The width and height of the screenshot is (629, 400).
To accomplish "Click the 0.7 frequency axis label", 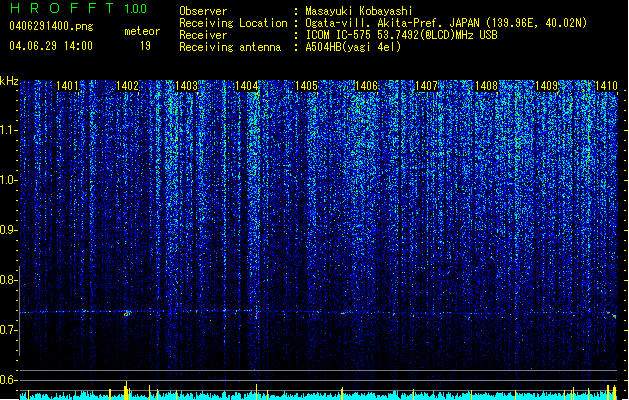I will point(8,330).
